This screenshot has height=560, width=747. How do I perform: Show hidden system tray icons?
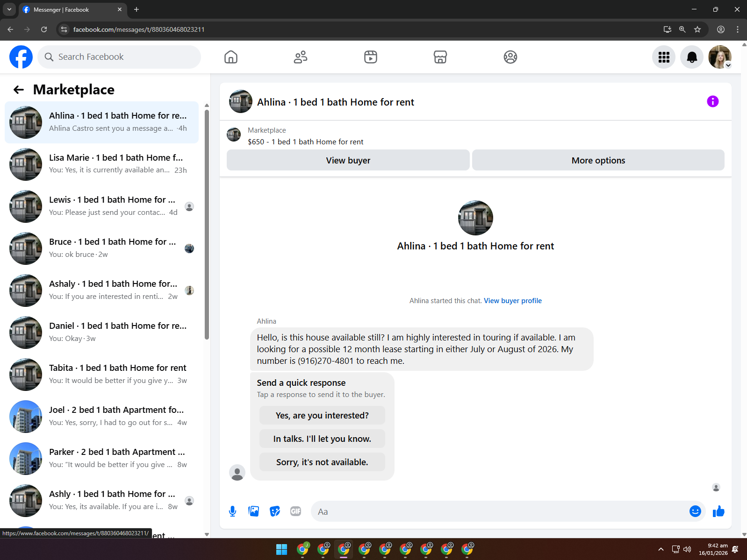(661, 549)
